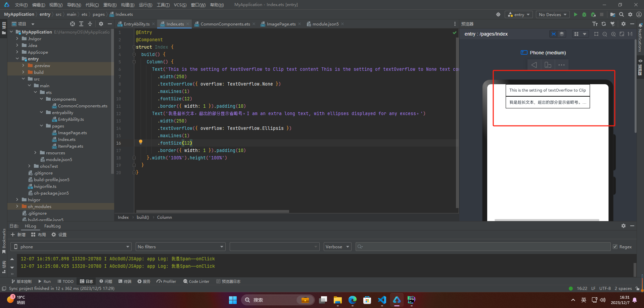Toggle the Regex checkbox in log search

pyautogui.click(x=615, y=247)
